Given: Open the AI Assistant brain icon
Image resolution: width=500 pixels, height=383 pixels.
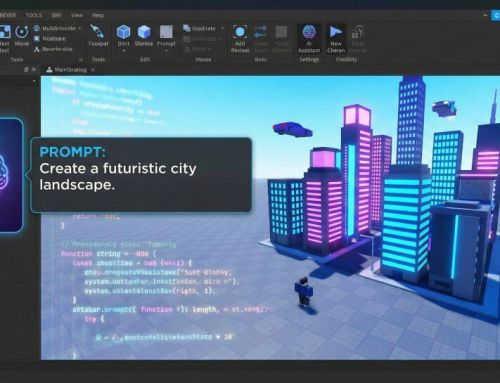Looking at the screenshot, I should coord(309,32).
